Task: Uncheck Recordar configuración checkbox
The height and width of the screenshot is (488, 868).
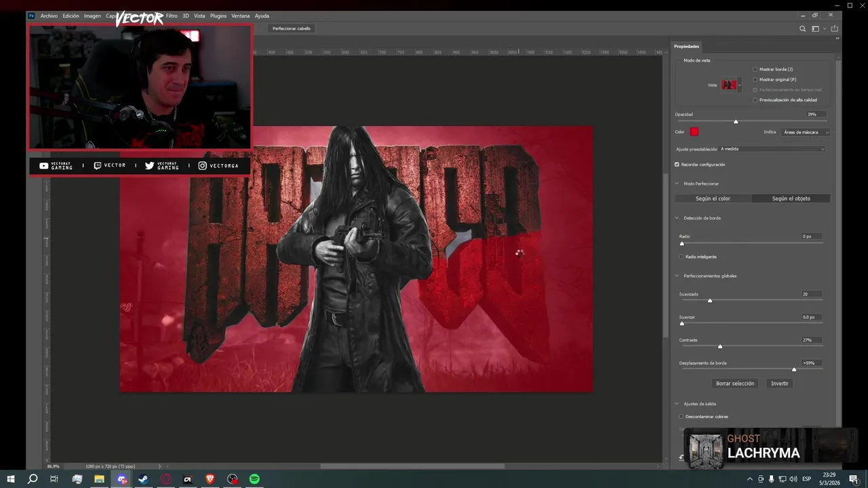Action: (677, 164)
